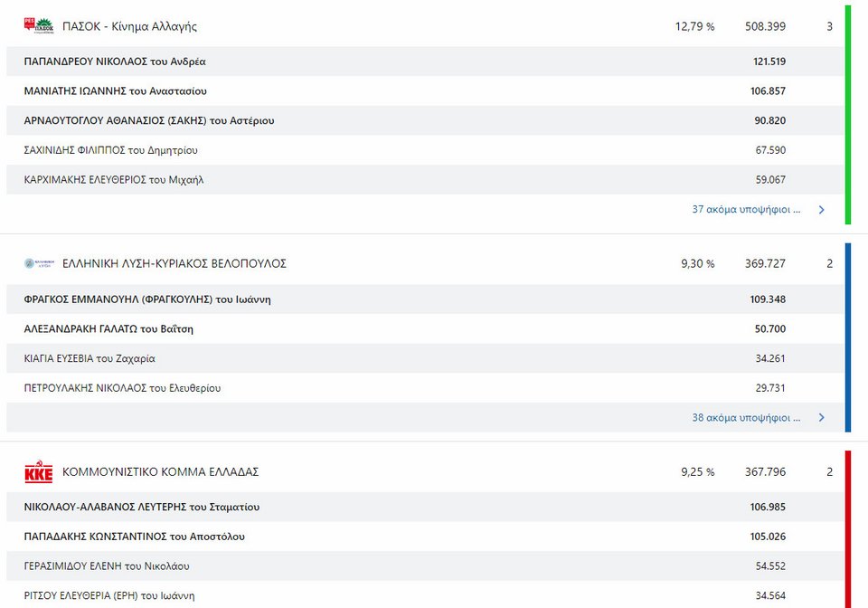
Task: Click candidate ΜΑΝΙΑΤΗΣ ΙΩΑΝΝΗΣ row
Action: point(425,90)
